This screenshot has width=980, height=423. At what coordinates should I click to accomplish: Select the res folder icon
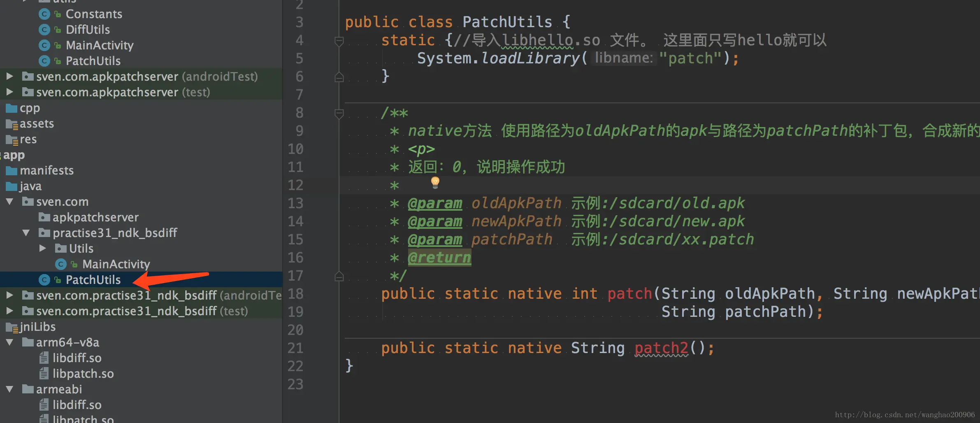(x=12, y=140)
